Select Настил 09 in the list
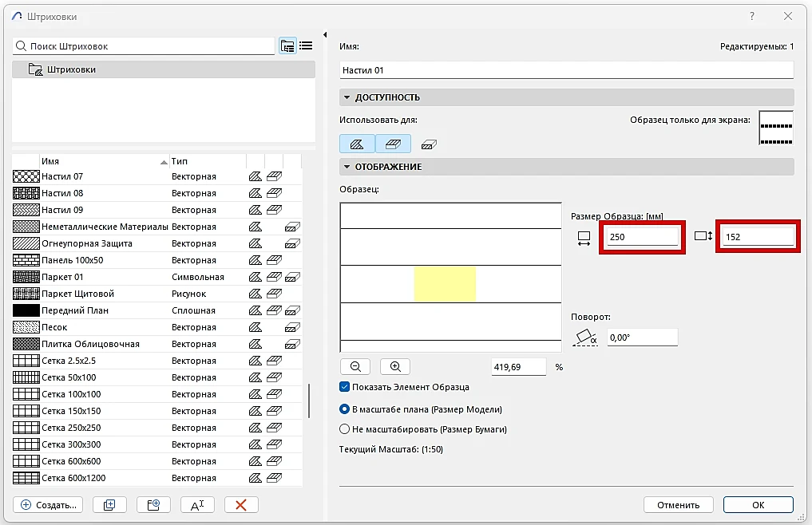Image resolution: width=812 pixels, height=525 pixels. pos(156,210)
